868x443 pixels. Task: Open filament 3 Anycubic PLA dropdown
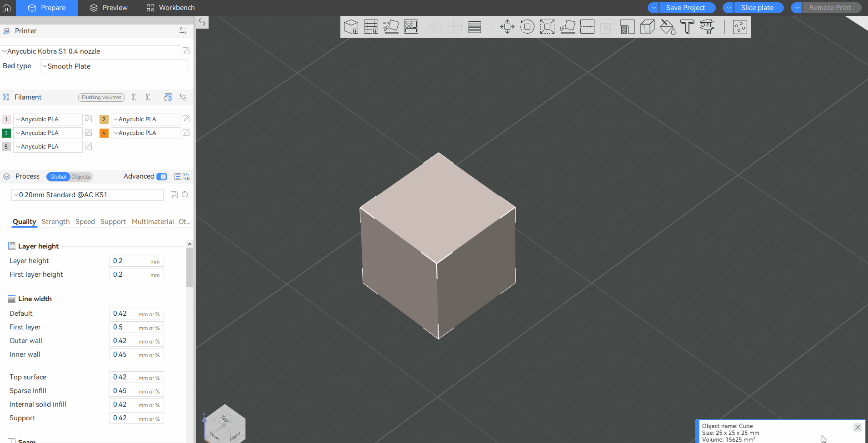48,133
